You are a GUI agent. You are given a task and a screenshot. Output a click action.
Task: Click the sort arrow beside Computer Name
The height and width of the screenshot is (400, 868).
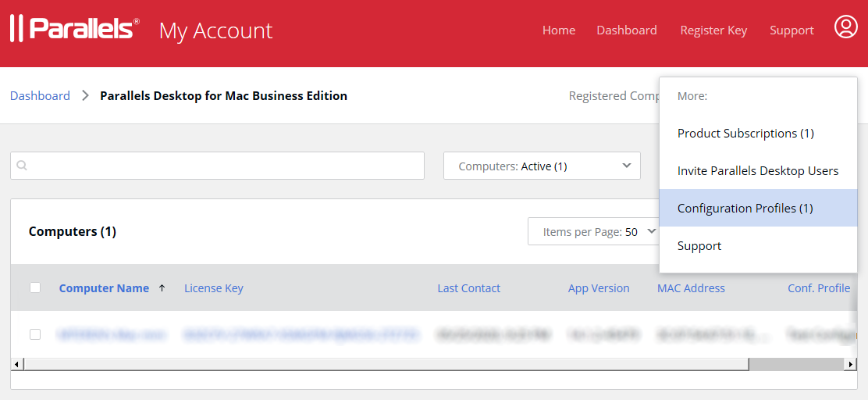162,288
